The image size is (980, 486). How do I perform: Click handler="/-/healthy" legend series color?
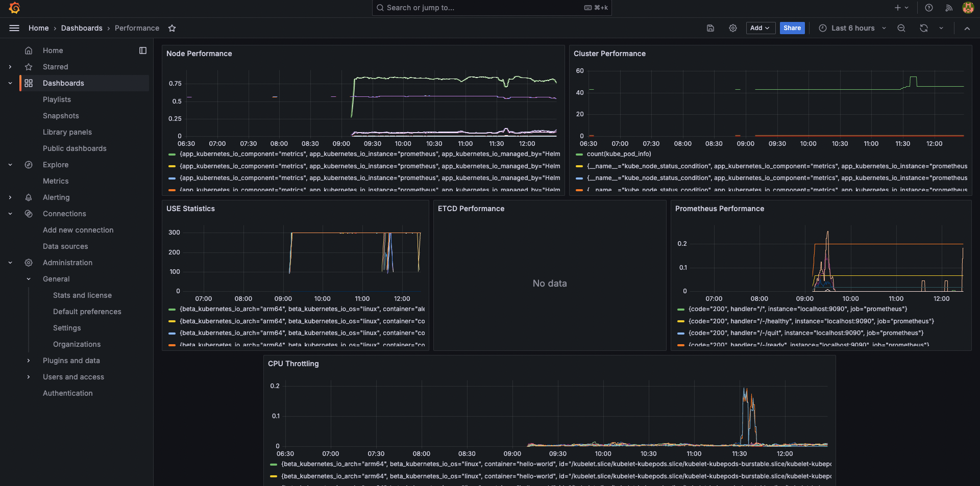[x=680, y=321]
